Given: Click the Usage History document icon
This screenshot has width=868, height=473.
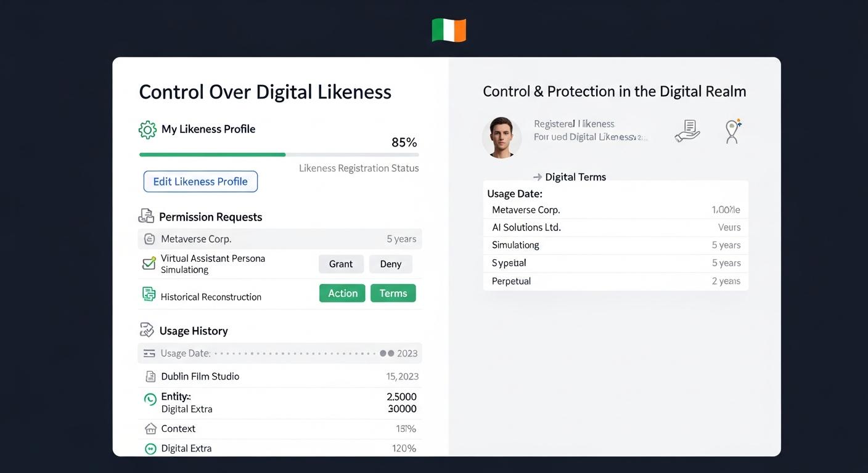Looking at the screenshot, I should (x=146, y=330).
